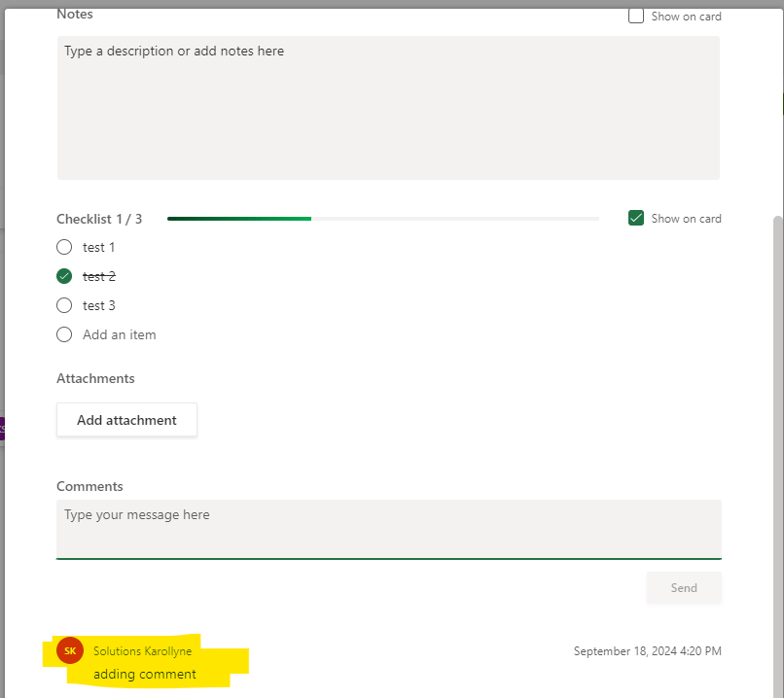The image size is (784, 698).
Task: Click the Notes heading
Action: point(75,14)
